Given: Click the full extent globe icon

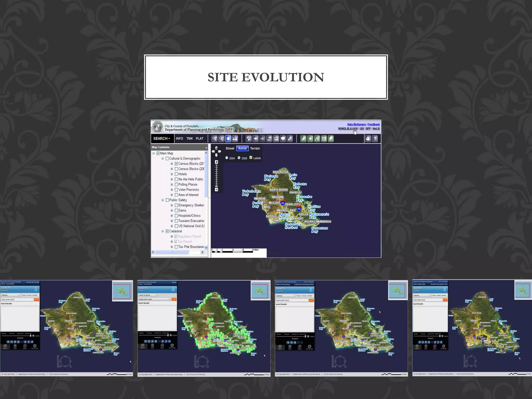Looking at the screenshot, I should (249, 139).
